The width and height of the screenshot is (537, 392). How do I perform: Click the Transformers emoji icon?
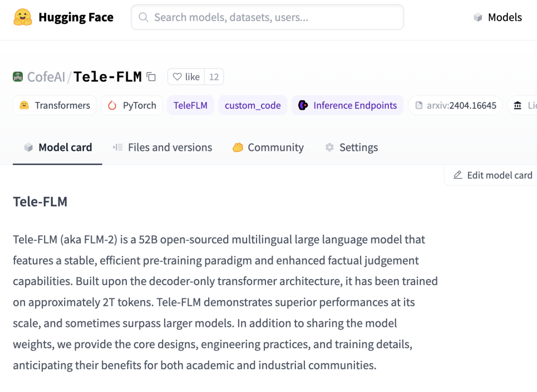[x=24, y=105]
